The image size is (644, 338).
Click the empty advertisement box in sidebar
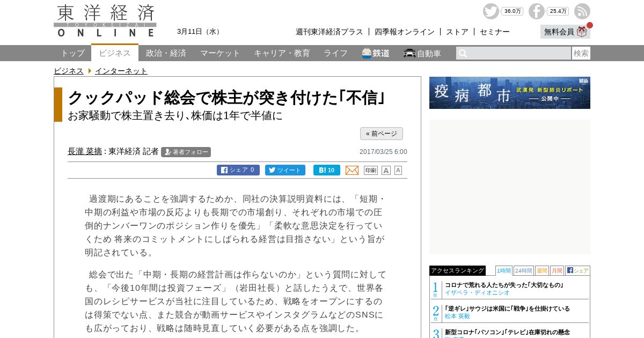[x=510, y=187]
